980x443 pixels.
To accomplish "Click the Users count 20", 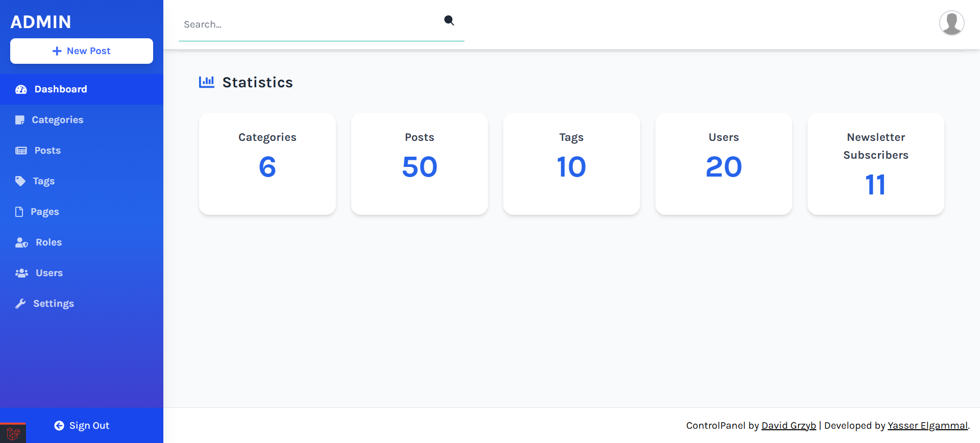I will 724,167.
